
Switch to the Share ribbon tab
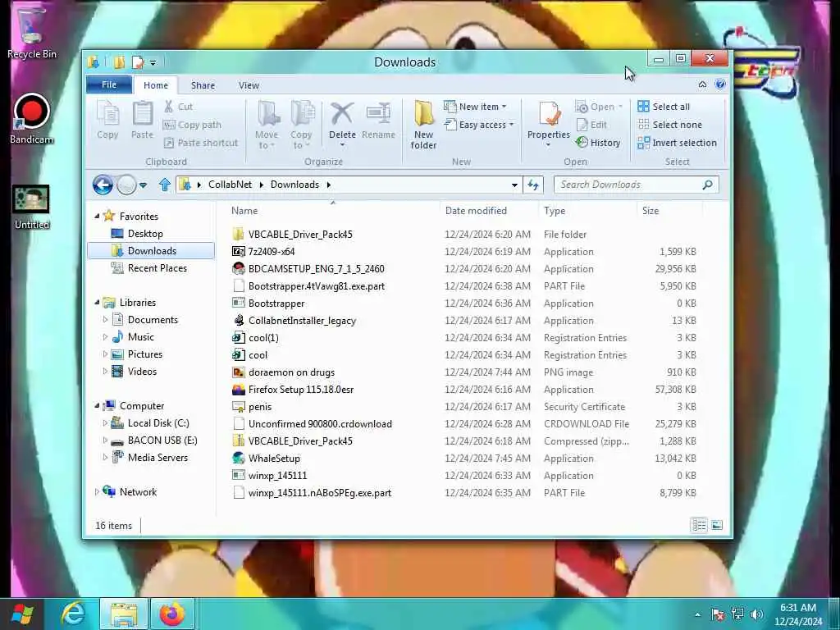point(203,85)
